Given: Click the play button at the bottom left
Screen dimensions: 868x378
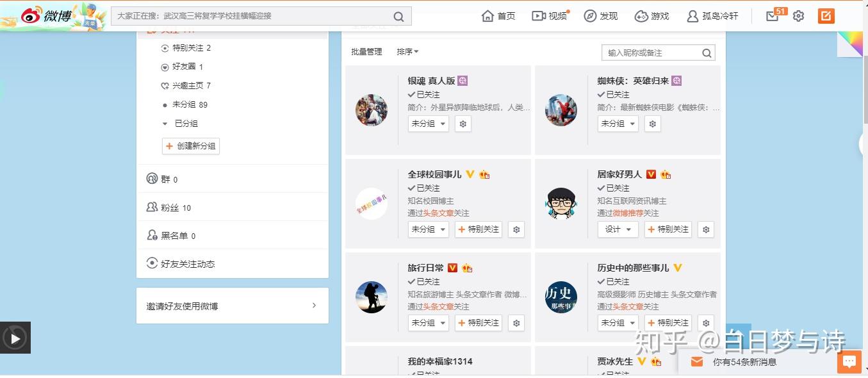Looking at the screenshot, I should 15,338.
